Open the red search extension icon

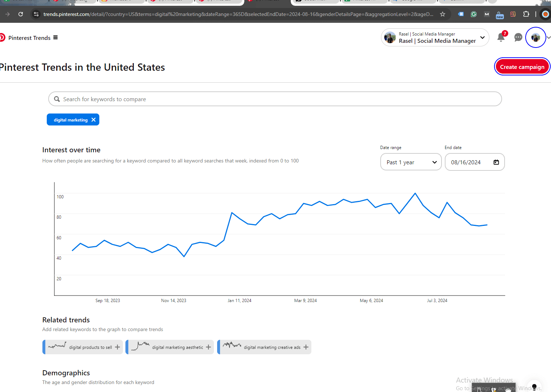pyautogui.click(x=513, y=14)
